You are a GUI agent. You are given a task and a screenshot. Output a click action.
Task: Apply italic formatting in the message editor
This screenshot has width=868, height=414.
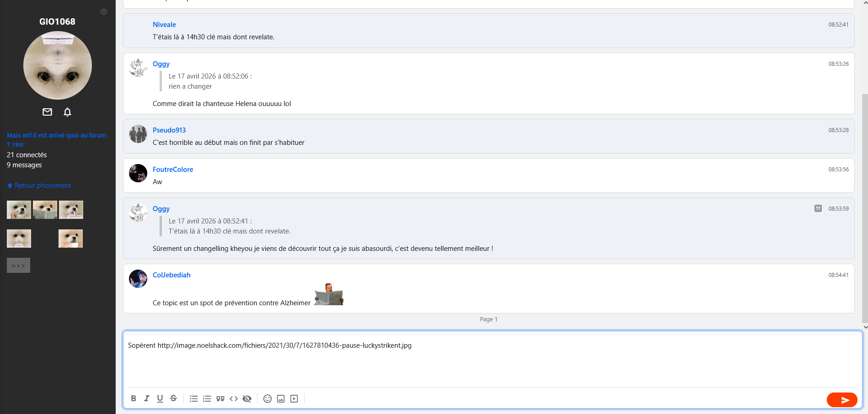[147, 398]
